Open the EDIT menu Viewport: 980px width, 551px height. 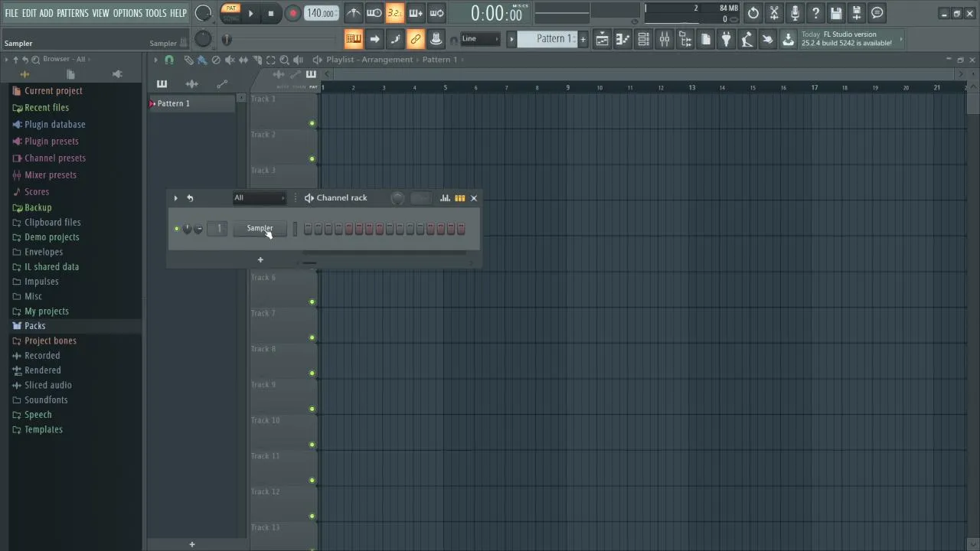tap(29, 13)
